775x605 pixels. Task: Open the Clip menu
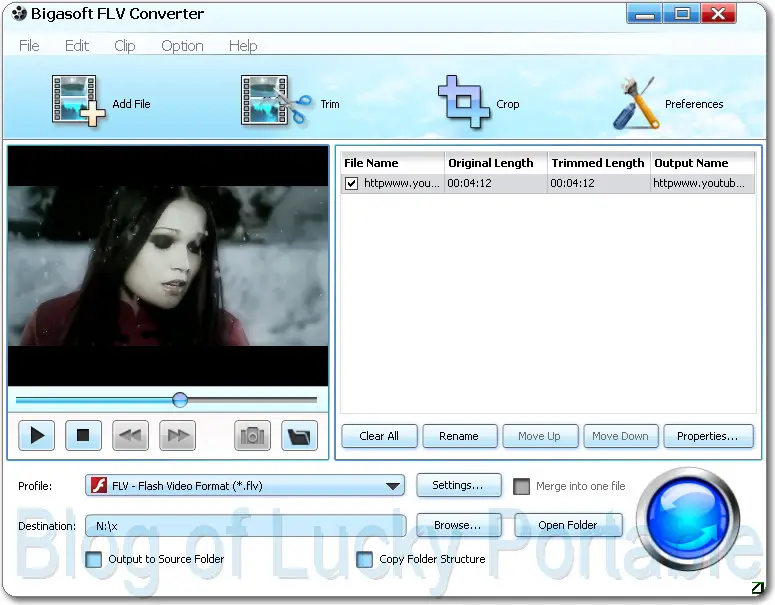click(125, 45)
